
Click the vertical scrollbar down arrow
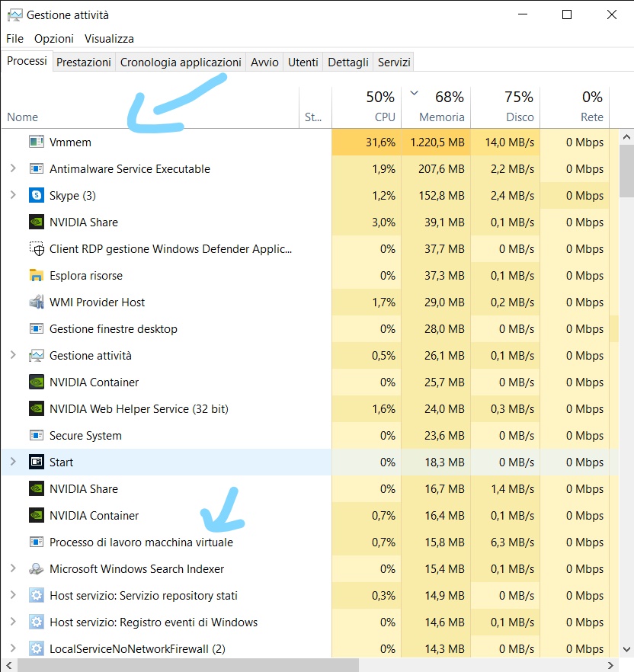pyautogui.click(x=626, y=649)
